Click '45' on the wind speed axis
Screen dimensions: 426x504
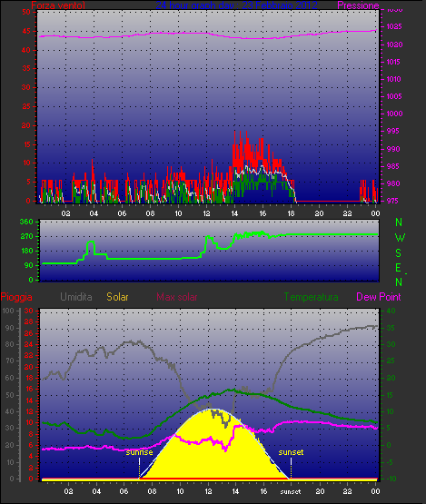[x=26, y=31]
